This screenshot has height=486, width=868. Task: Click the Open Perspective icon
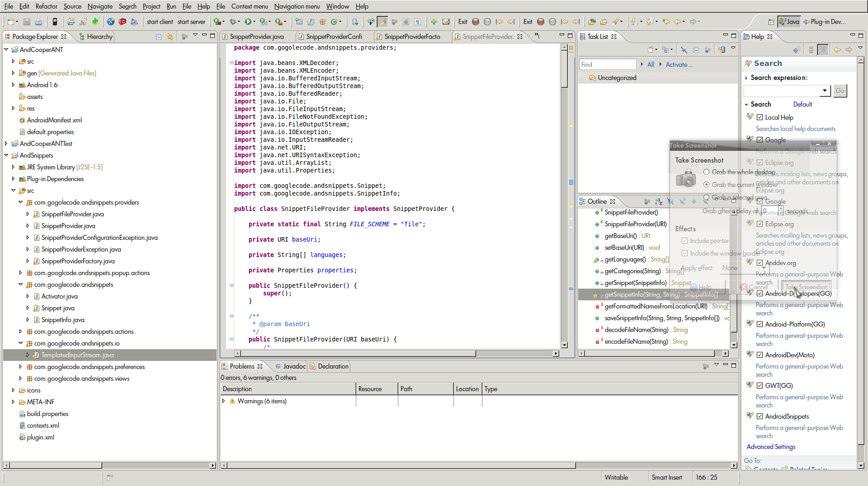771,22
